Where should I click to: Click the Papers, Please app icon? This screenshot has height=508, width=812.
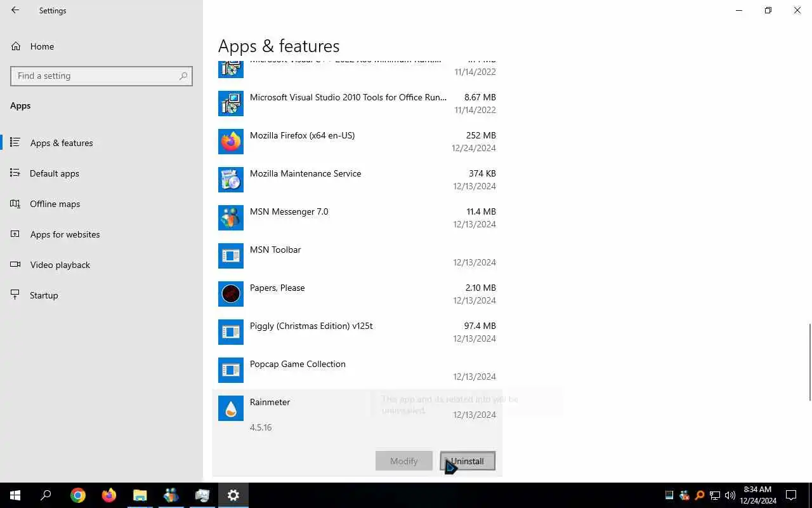point(231,294)
